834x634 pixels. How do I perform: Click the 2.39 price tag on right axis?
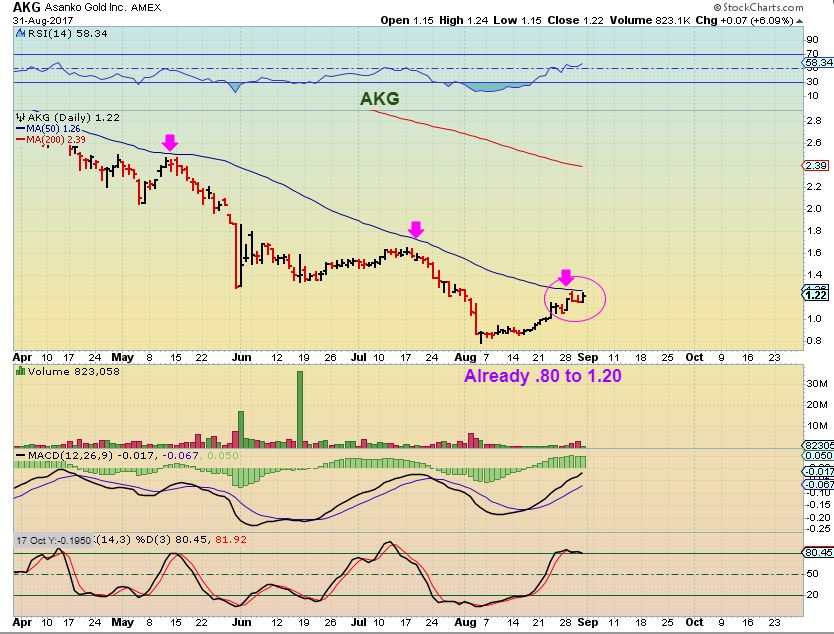(x=815, y=165)
